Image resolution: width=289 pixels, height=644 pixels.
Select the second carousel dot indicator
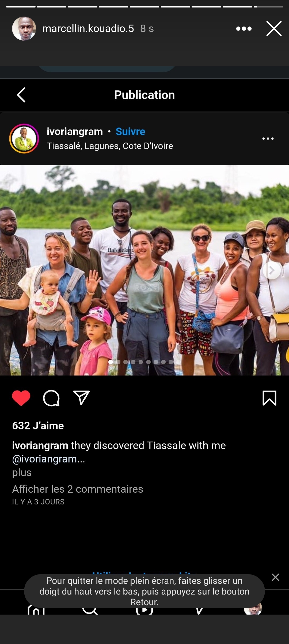point(118,362)
